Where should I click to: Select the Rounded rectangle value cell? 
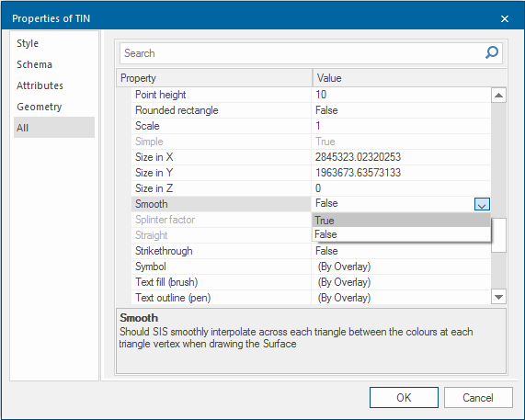click(401, 110)
